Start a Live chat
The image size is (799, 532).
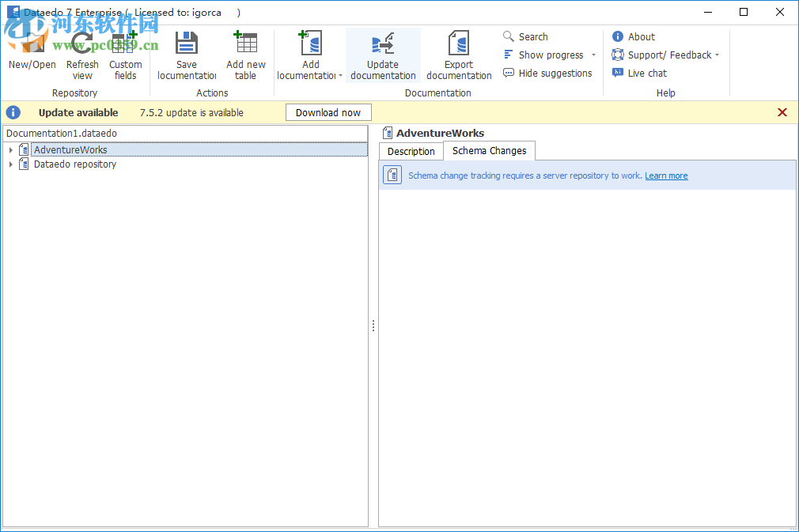639,74
